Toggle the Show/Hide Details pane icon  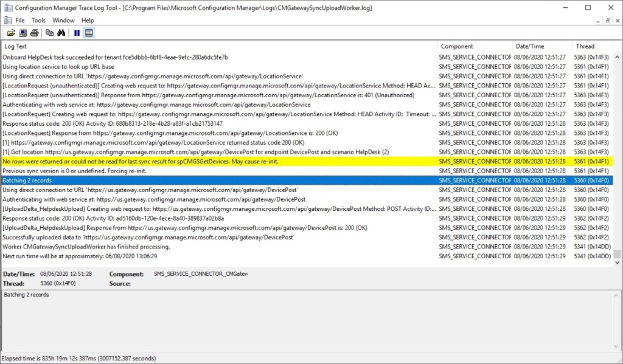pyautogui.click(x=89, y=33)
